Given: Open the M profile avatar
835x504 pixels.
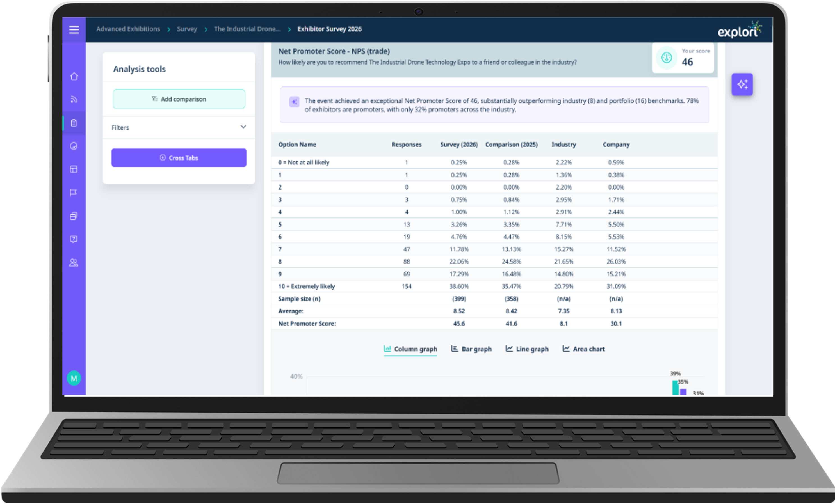Looking at the screenshot, I should point(74,378).
